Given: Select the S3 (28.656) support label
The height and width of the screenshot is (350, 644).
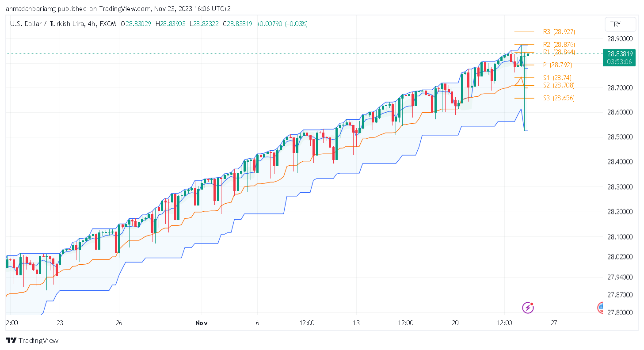Looking at the screenshot, I should 559,98.
